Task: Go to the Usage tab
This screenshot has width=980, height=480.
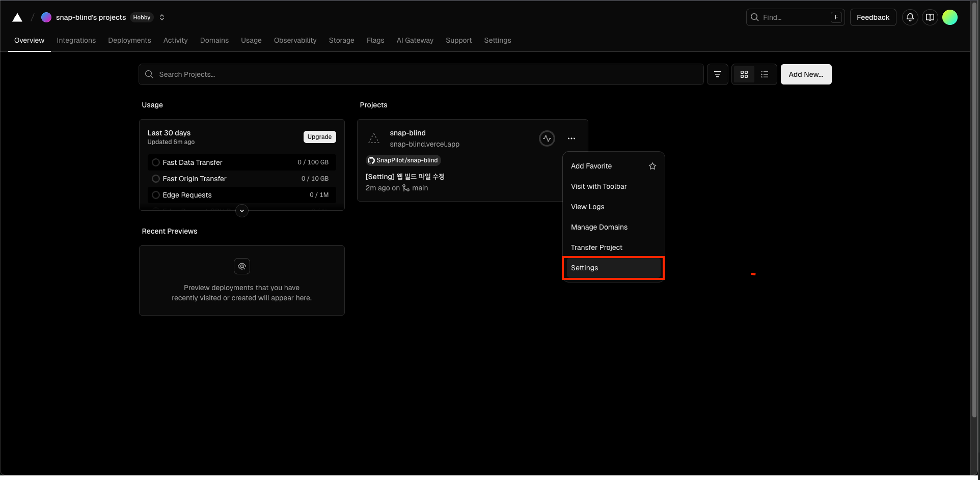Action: pos(251,40)
